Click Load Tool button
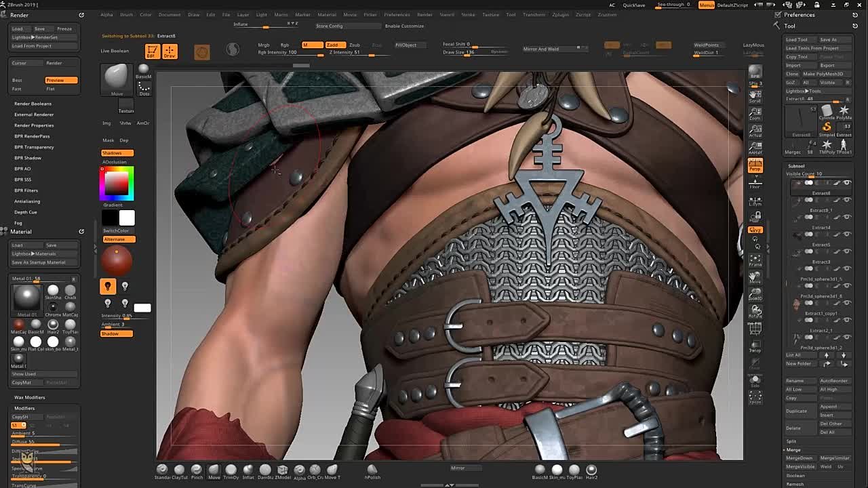The height and width of the screenshot is (488, 868). [x=800, y=39]
